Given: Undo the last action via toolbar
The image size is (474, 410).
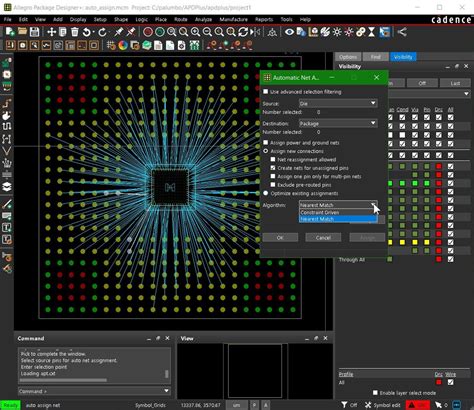Looking at the screenshot, I should (87, 32).
